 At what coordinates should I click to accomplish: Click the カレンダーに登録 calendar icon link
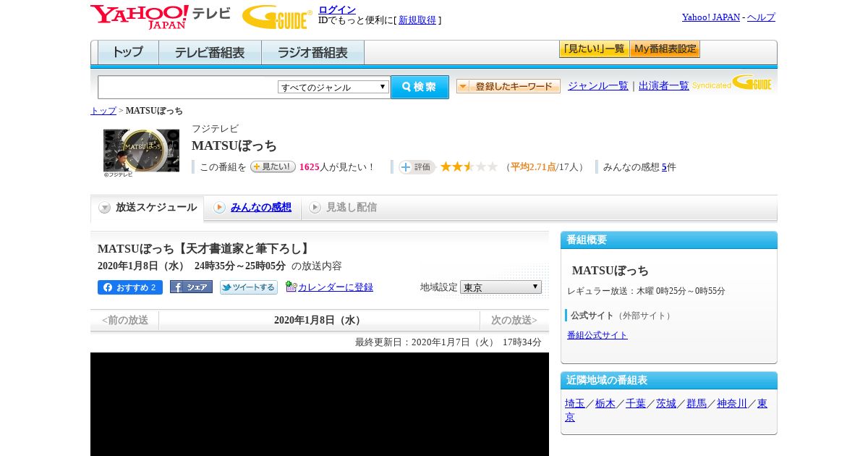(x=330, y=287)
